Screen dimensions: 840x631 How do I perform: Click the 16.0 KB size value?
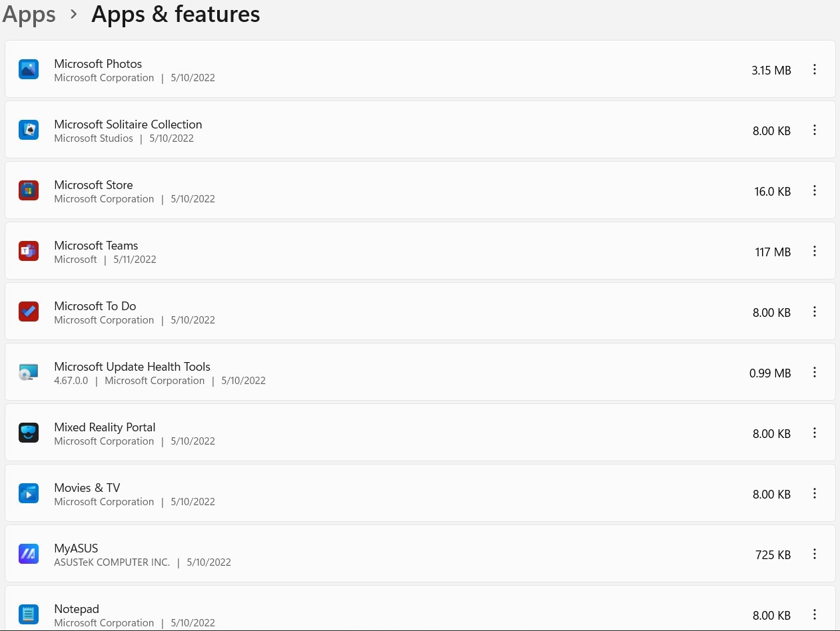[x=773, y=191]
